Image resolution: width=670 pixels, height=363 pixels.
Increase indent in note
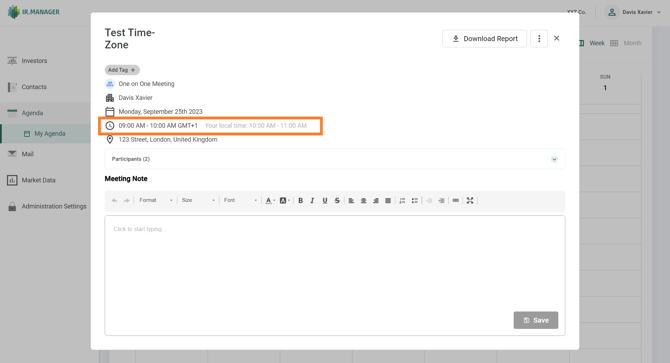441,200
